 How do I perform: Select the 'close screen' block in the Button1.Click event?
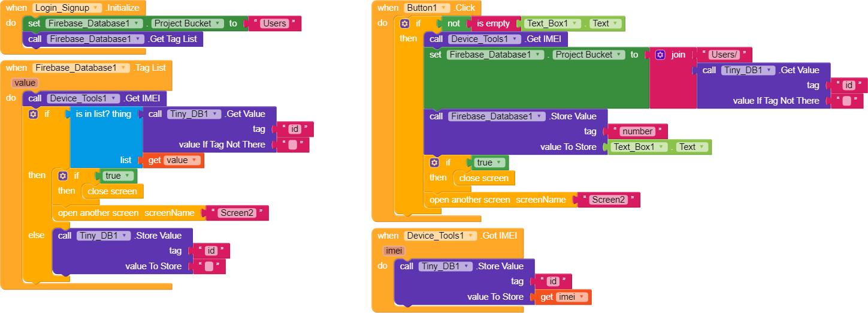point(484,178)
